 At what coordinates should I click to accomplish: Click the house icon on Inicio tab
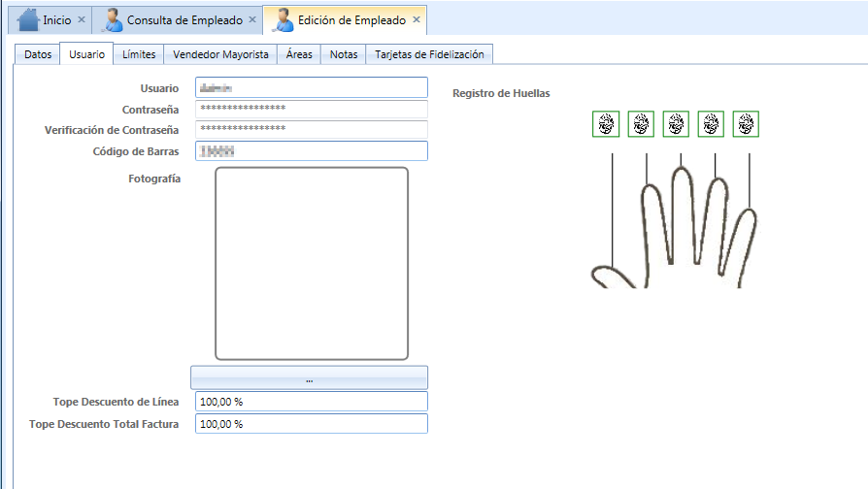[28, 20]
